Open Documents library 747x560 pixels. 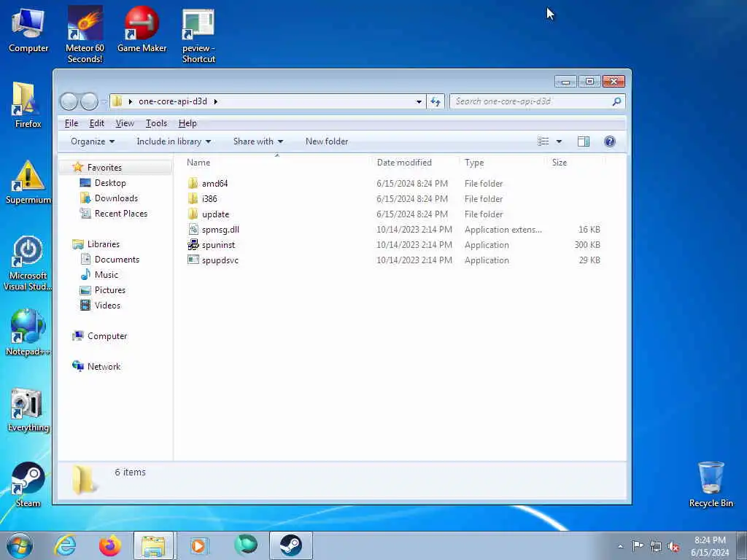pos(117,259)
